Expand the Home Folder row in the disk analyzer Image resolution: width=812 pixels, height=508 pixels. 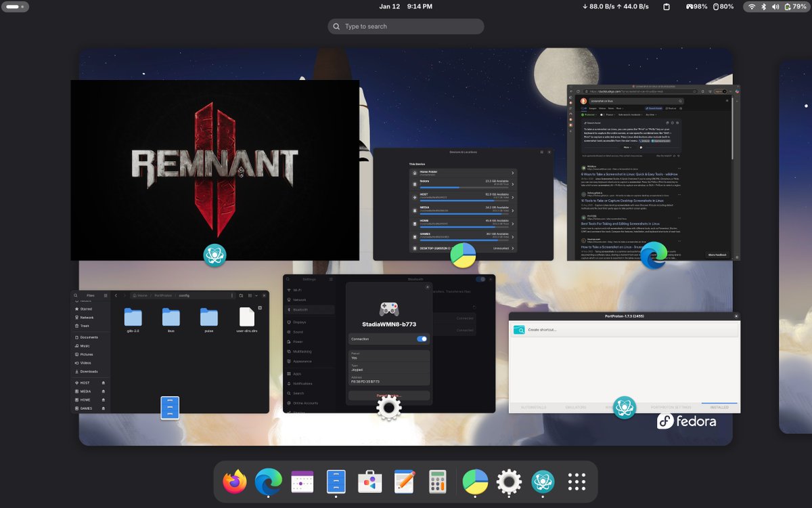[464, 173]
